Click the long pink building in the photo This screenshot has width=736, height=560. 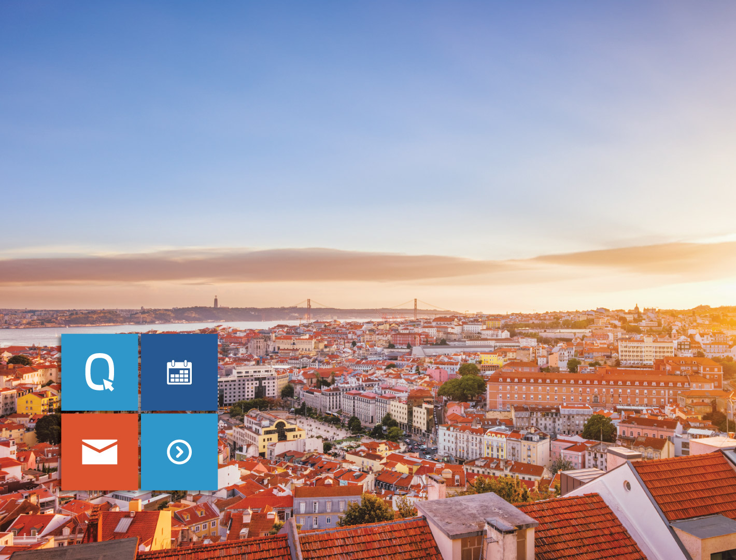tap(586, 389)
